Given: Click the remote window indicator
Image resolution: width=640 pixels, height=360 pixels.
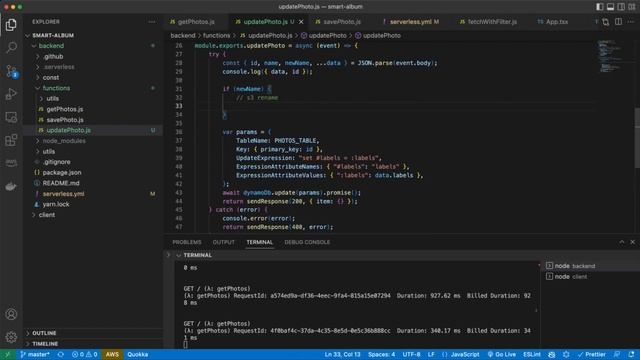Looking at the screenshot, I should [x=7, y=354].
